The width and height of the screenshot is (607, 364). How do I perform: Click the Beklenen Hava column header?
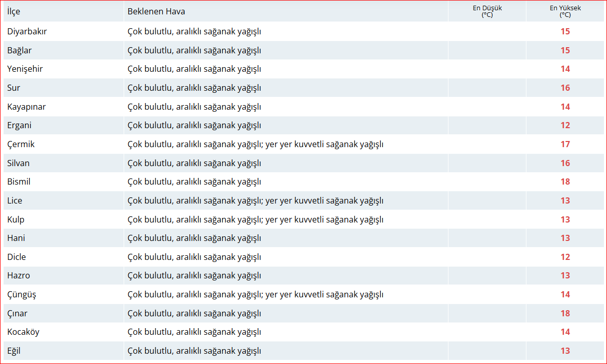[x=156, y=11]
